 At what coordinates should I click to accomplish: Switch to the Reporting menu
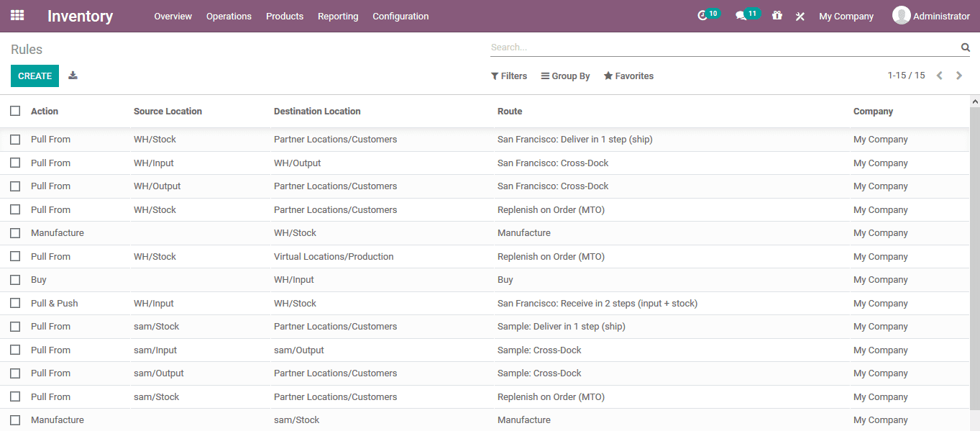(x=338, y=16)
